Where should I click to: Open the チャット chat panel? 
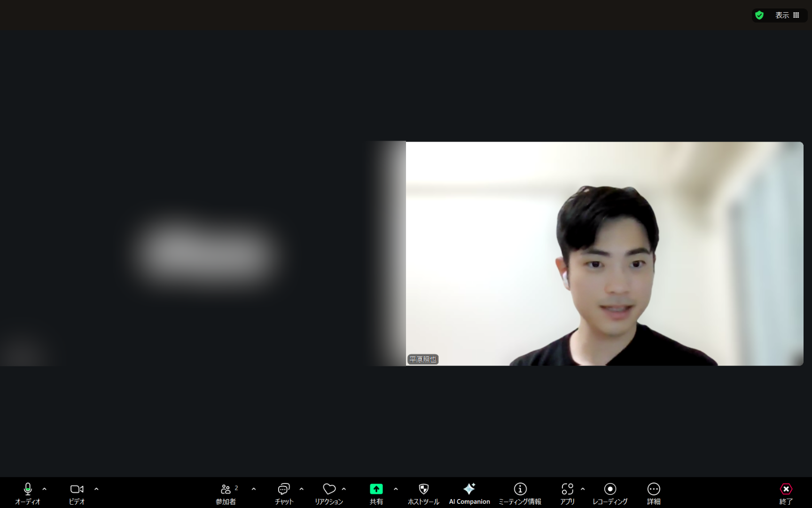click(x=284, y=489)
